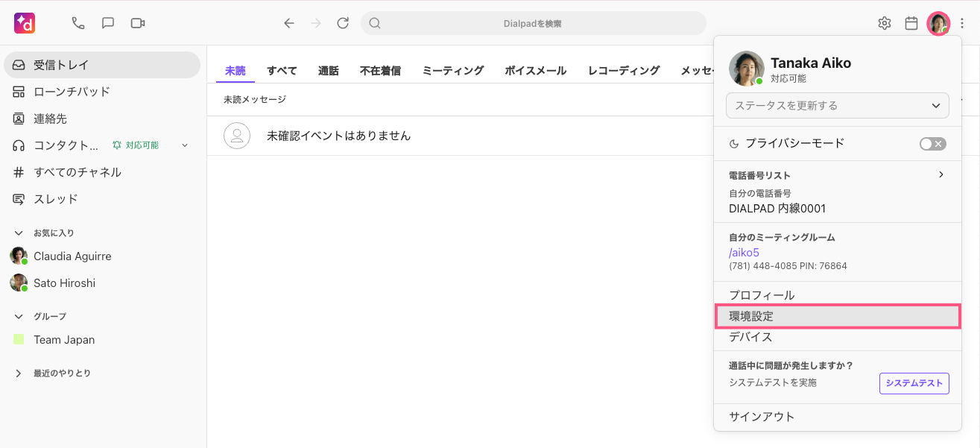
Task: Click the Team Japan green square icon
Action: (19, 340)
